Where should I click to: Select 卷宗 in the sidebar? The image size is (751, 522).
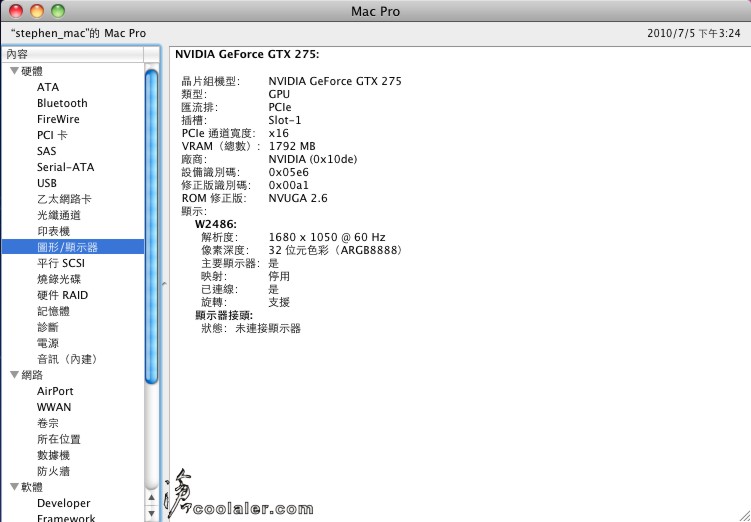pyautogui.click(x=48, y=423)
